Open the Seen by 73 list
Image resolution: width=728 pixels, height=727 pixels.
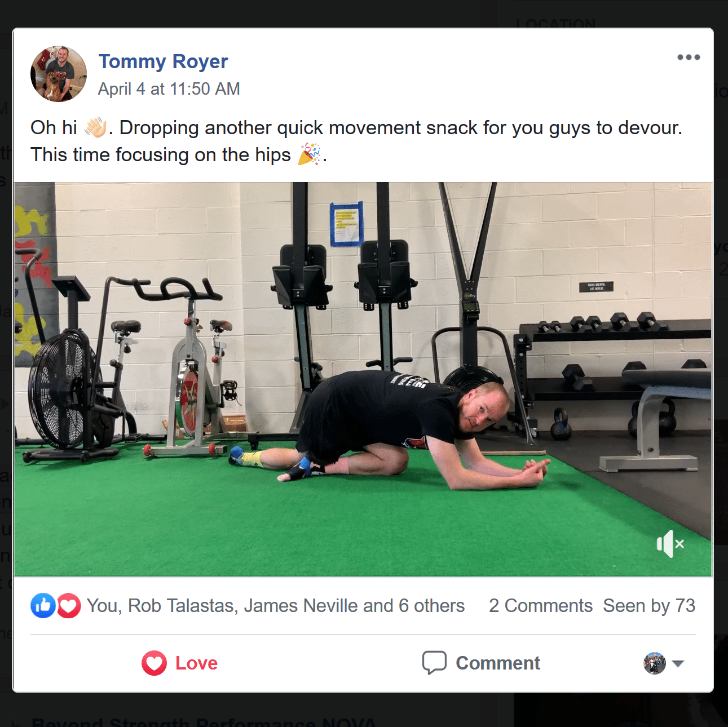tap(649, 606)
